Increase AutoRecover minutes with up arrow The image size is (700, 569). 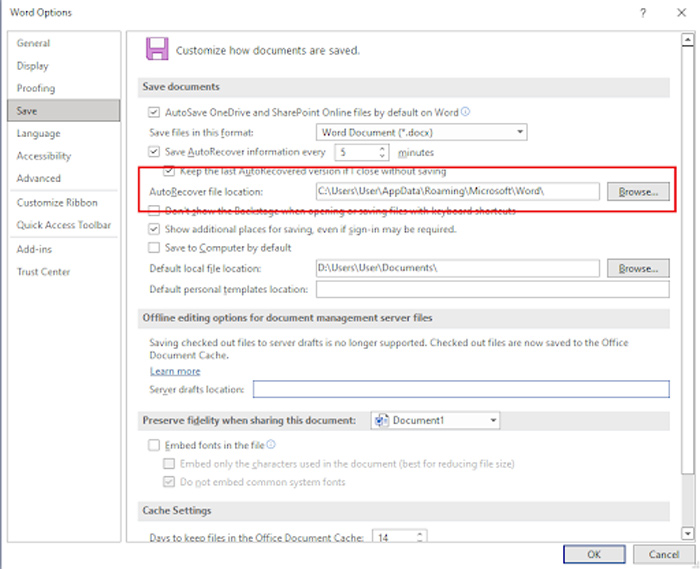pos(382,148)
